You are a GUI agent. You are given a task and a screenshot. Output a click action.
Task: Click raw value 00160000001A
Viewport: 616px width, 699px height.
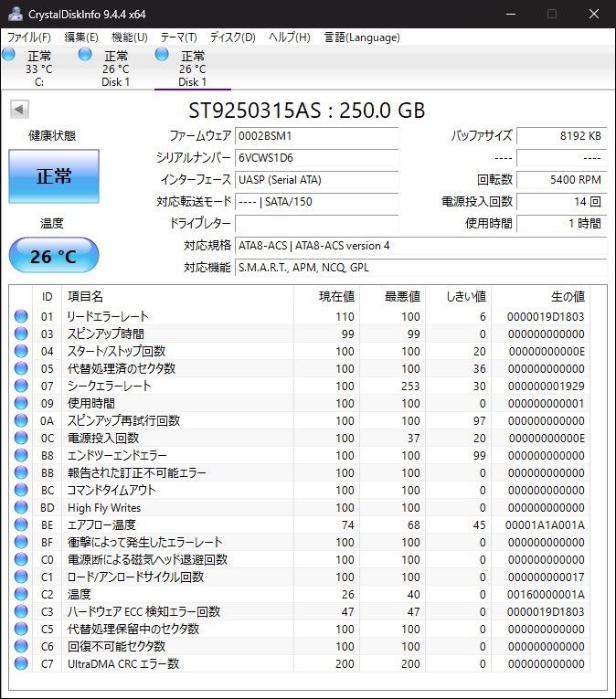(546, 595)
